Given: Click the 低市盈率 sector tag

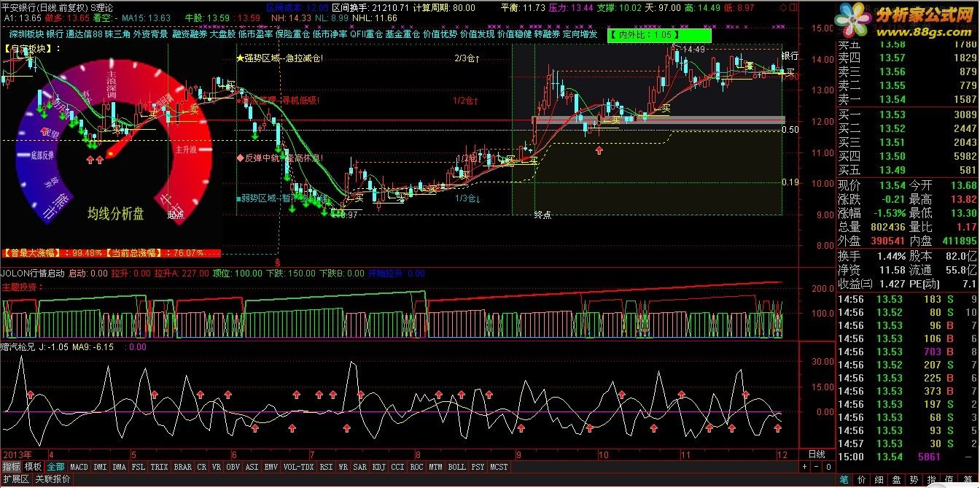Looking at the screenshot, I should 255,34.
